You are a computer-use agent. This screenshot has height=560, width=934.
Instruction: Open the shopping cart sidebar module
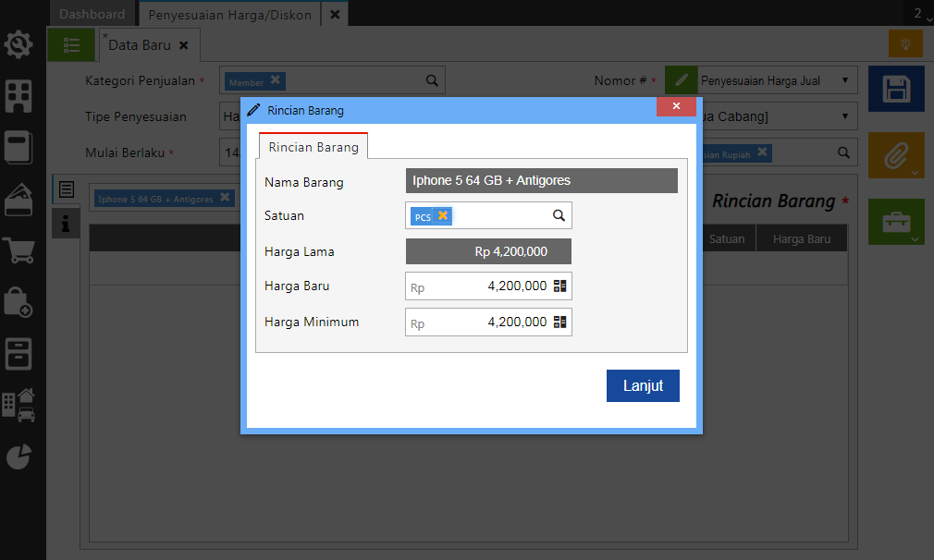tap(19, 250)
